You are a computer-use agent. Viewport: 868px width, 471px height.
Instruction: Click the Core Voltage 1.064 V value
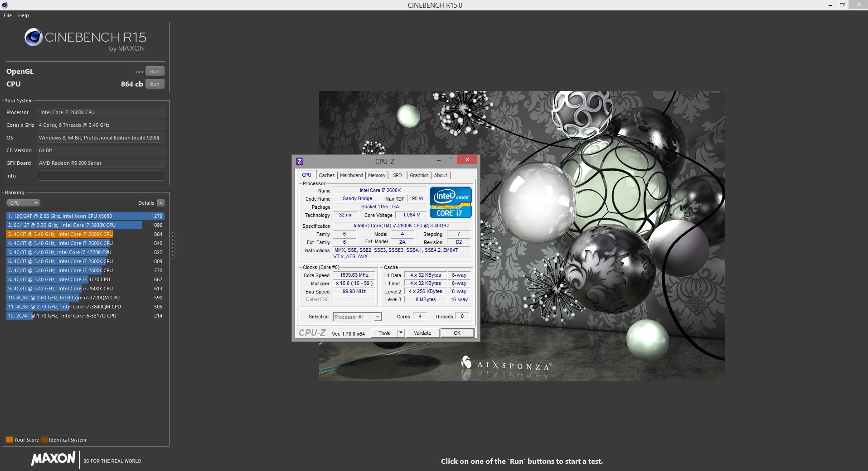pyautogui.click(x=412, y=215)
